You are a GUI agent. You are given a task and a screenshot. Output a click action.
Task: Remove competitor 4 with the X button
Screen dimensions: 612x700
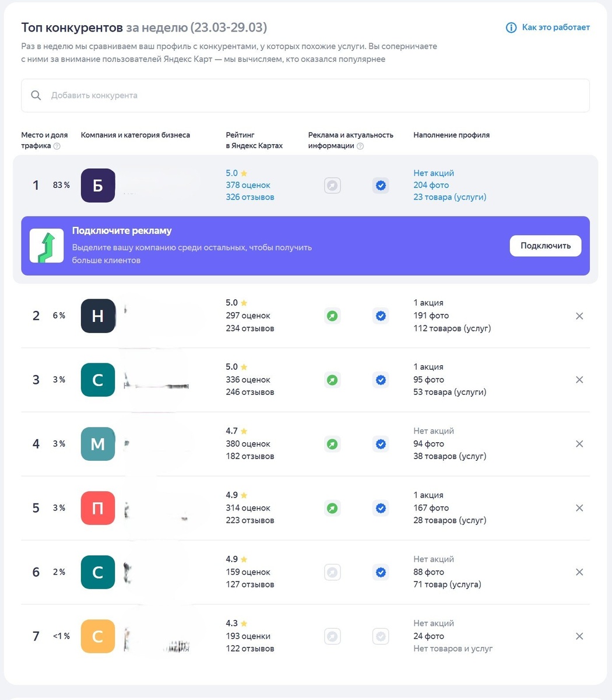(579, 444)
